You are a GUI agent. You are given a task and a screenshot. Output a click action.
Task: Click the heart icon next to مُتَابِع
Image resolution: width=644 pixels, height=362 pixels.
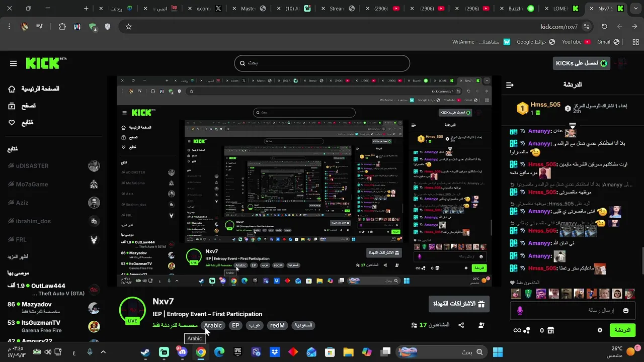point(12,123)
